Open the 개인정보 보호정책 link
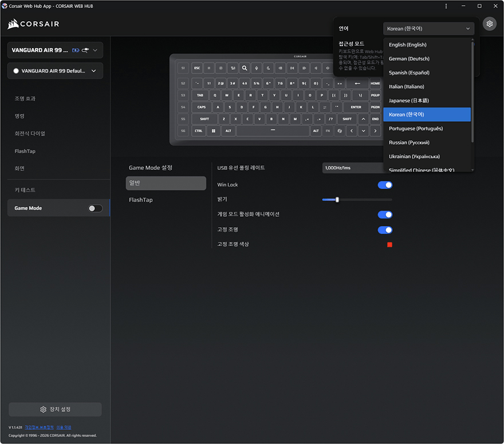504x444 pixels. coord(39,427)
